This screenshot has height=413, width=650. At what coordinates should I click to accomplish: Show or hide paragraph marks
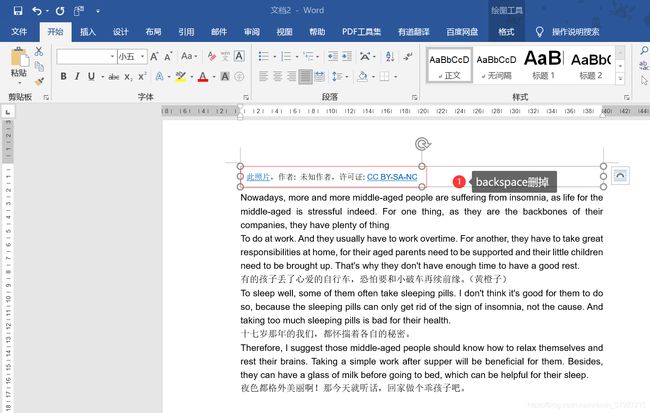(x=408, y=56)
